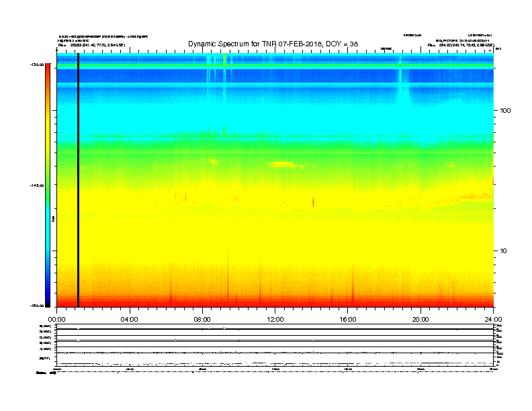The width and height of the screenshot is (532, 411).
Task: Click the -160.00 color scale label
Action: click(37, 306)
